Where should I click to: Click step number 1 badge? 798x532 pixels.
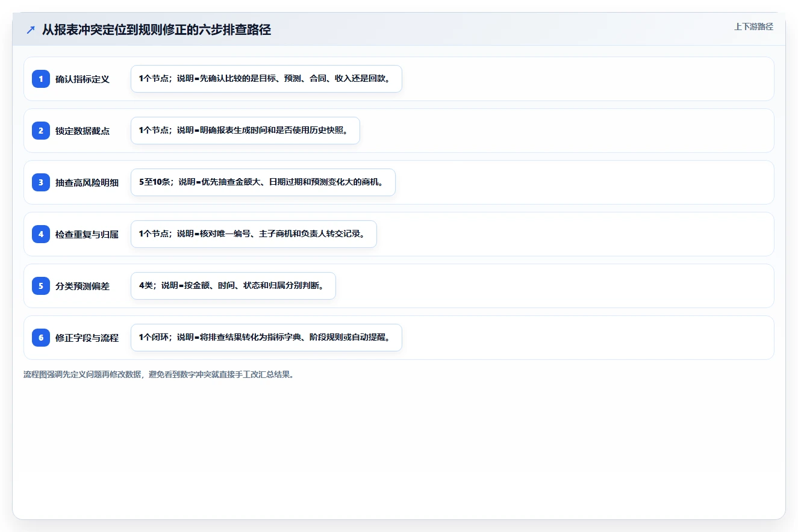pos(41,79)
